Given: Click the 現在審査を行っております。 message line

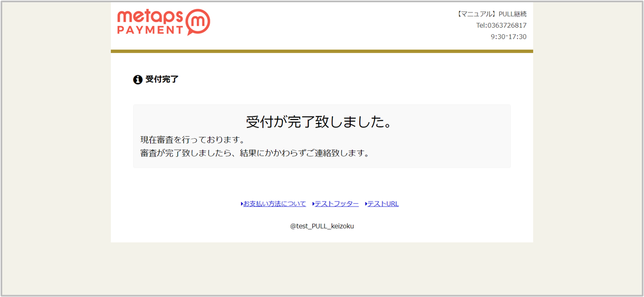Looking at the screenshot, I should click(x=193, y=139).
